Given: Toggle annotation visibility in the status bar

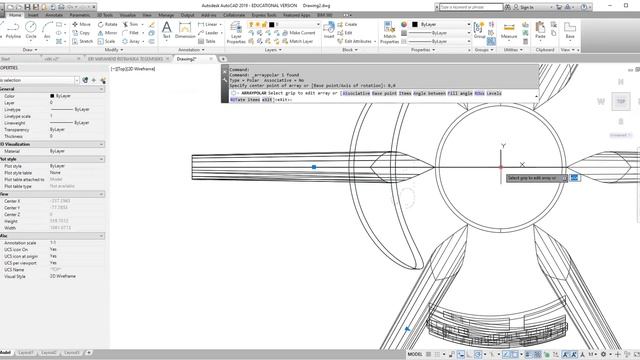Looking at the screenshot, I should click(566, 354).
